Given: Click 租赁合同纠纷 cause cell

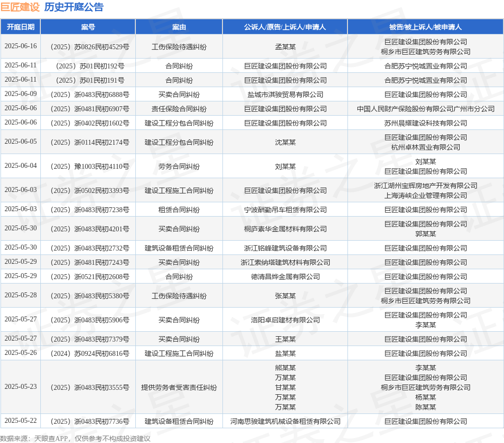Looking at the screenshot, I should tap(179, 210).
